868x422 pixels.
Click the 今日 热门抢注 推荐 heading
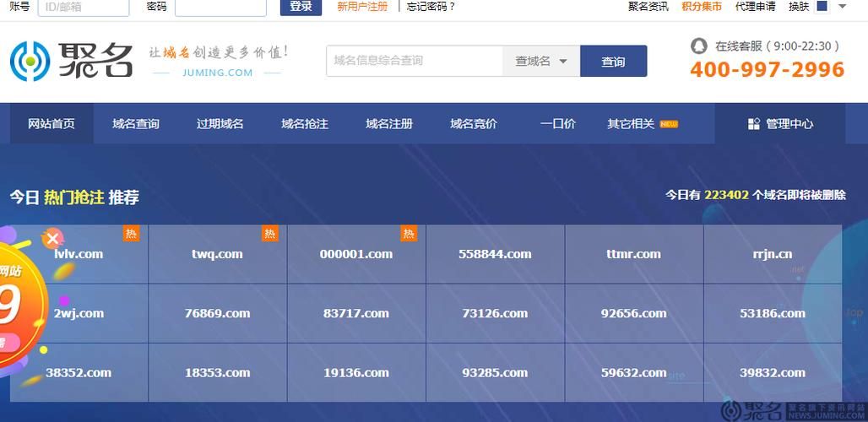74,197
